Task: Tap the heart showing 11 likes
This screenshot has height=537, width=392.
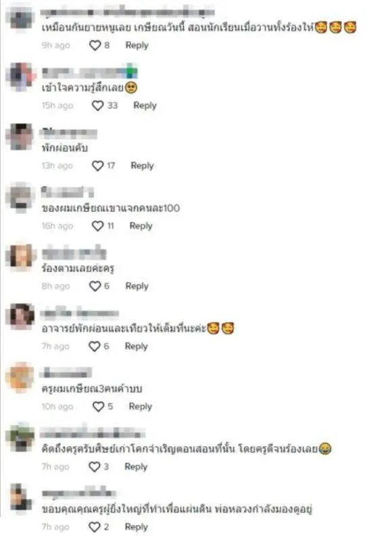Action: (x=97, y=226)
